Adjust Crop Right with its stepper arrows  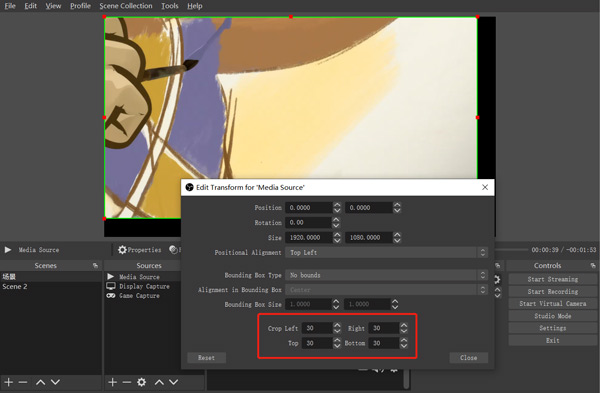(404, 328)
